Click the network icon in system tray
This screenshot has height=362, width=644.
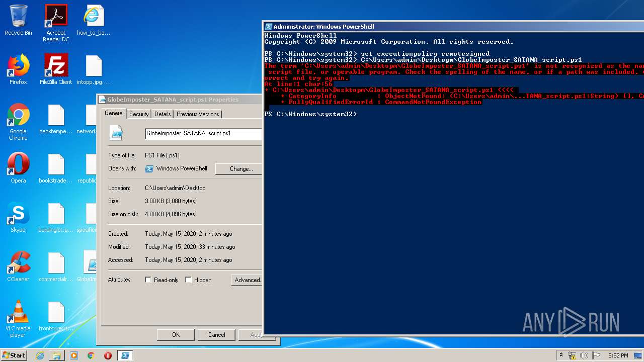click(572, 355)
